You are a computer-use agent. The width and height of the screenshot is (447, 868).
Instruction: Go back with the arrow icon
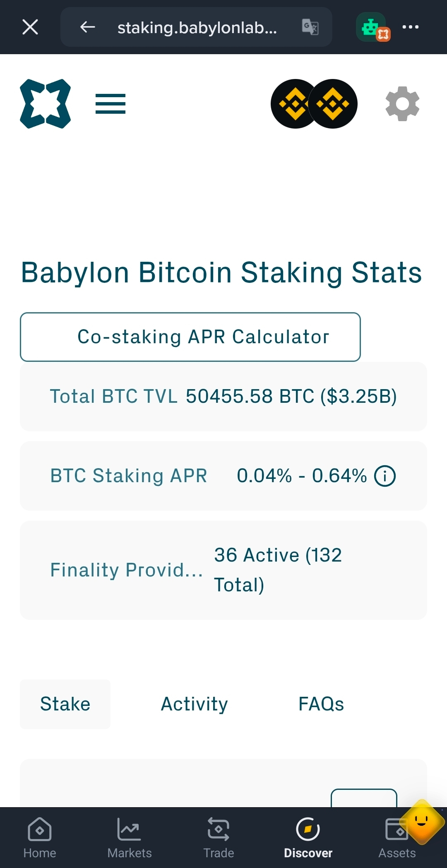coord(88,27)
